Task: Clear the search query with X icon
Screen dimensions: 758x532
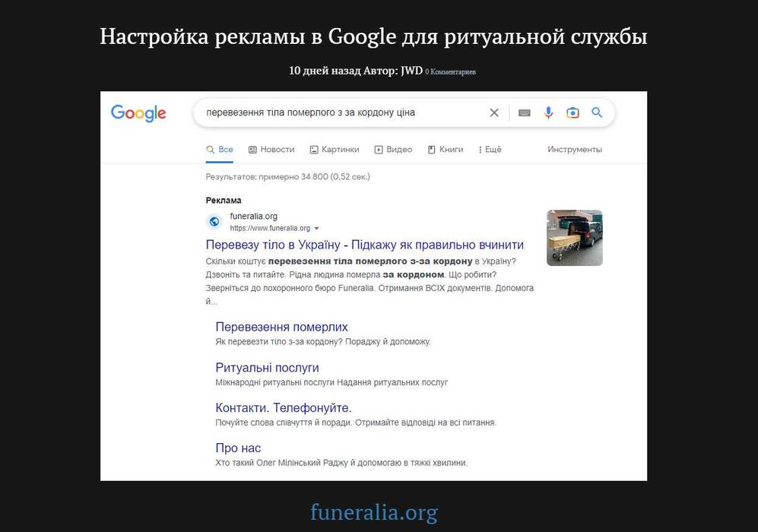Action: point(494,112)
